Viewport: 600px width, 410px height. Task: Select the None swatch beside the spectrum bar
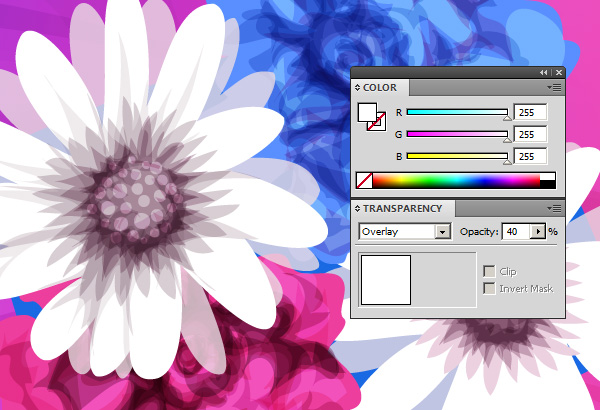(364, 181)
